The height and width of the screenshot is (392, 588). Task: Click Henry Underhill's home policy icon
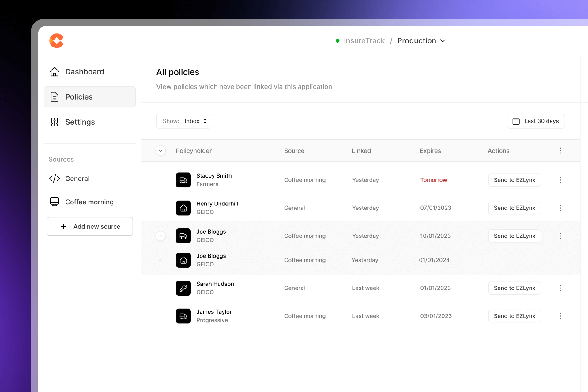click(x=183, y=208)
